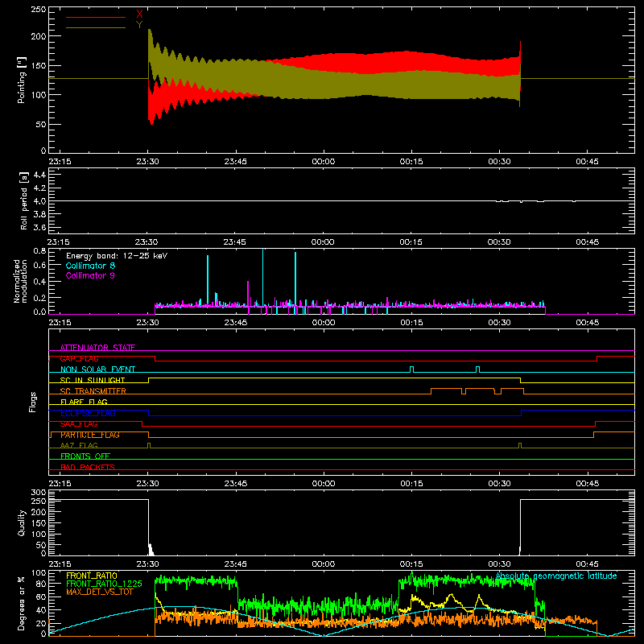Click the 23:30 time label under Pointing panel
This screenshot has width=644, height=644.
147,162
